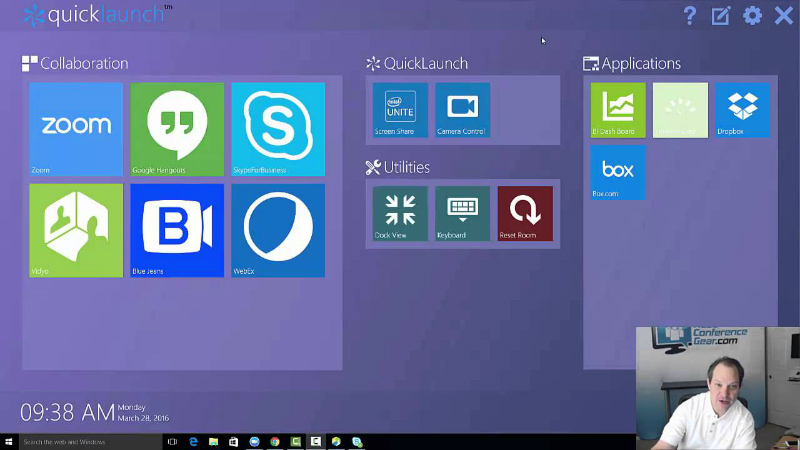Show the on-screen Keyboard tile
The image size is (800, 450).
[x=462, y=212]
